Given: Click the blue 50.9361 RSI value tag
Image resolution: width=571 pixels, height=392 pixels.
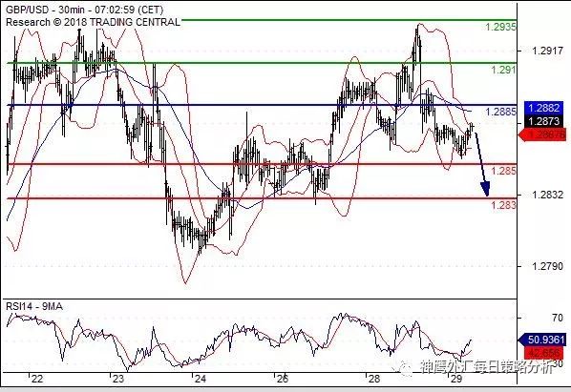Looking at the screenshot, I should click(x=541, y=340).
